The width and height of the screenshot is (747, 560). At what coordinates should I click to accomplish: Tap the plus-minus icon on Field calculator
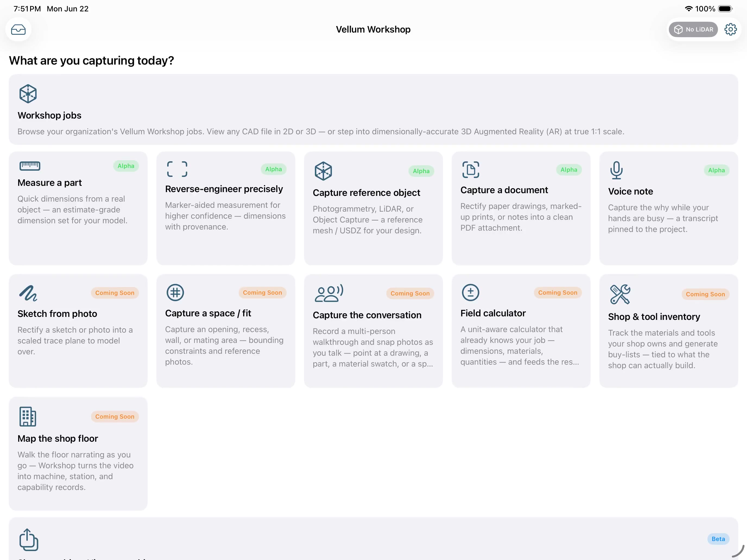(x=471, y=293)
